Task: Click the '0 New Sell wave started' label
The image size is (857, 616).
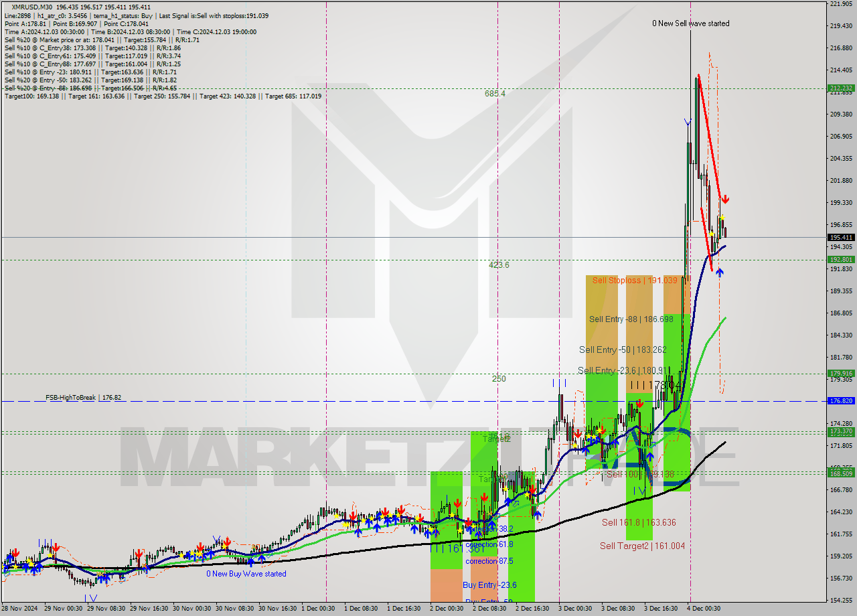Action: click(x=691, y=23)
